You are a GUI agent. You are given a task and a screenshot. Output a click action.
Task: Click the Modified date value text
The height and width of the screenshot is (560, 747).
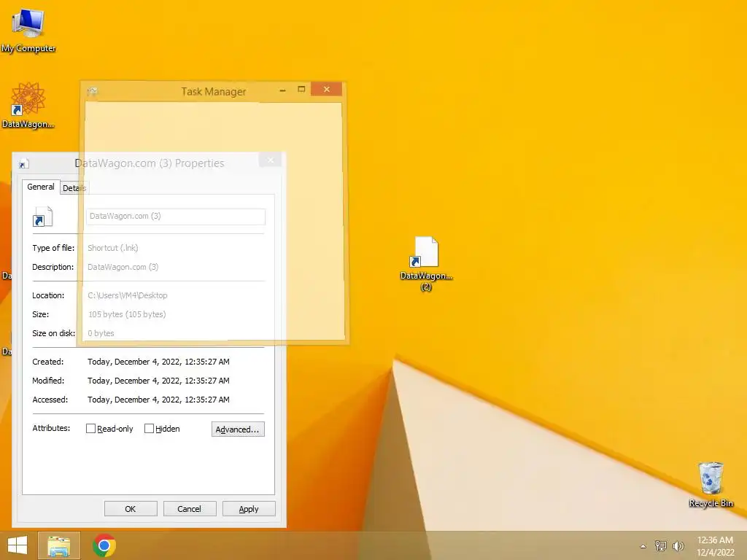tap(158, 381)
